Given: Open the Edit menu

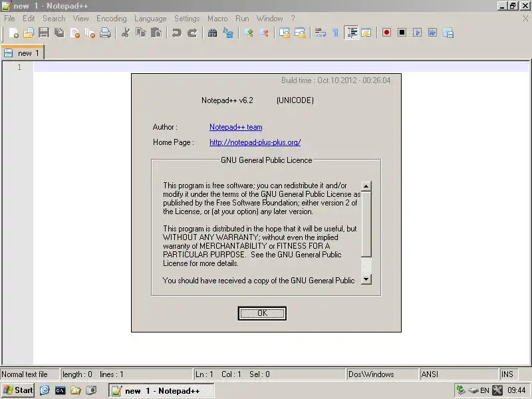Looking at the screenshot, I should 29,19.
